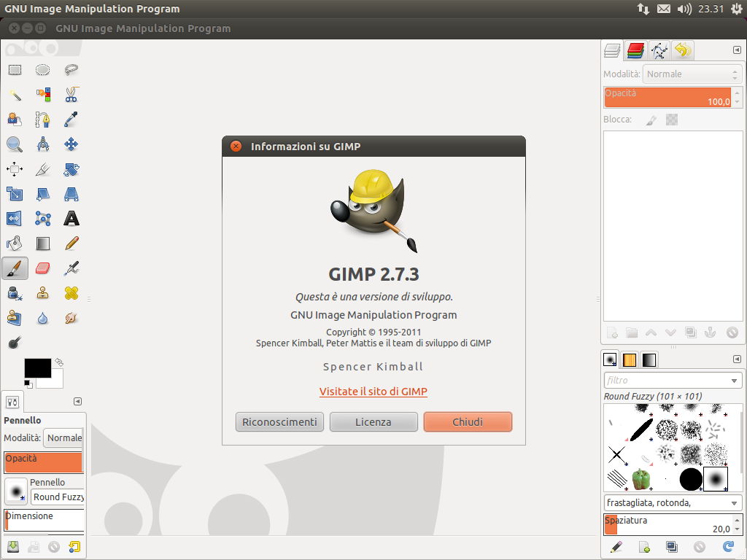Viewport: 747px width, 560px height.
Task: Open the Licenza dialog
Action: (373, 422)
